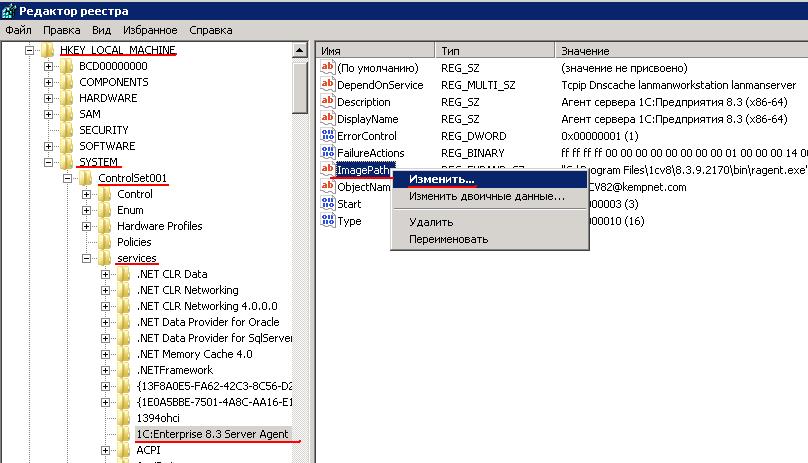The height and width of the screenshot is (463, 808).
Task: Click the 1C:Enterprise 8.3 Server Agent folder icon
Action: 124,434
